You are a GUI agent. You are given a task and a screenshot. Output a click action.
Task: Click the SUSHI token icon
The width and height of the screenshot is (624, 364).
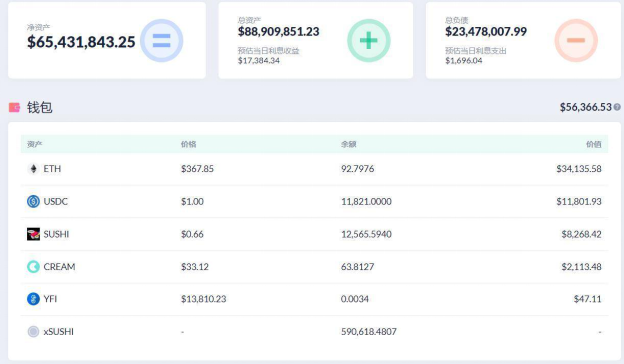33,234
